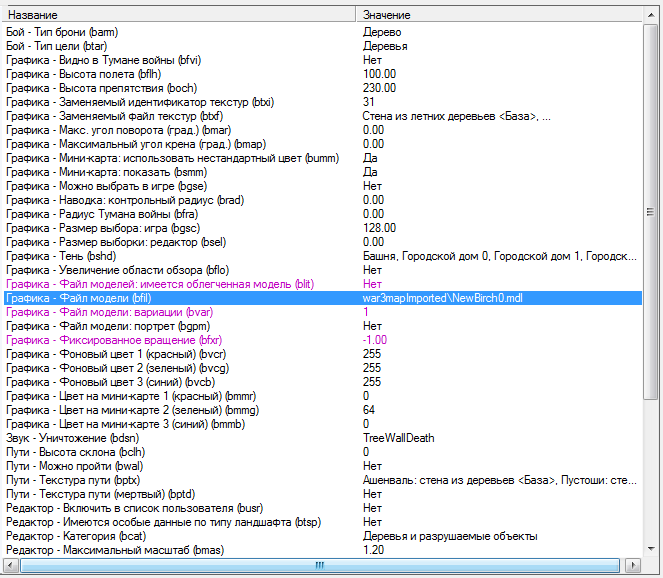Select row Высота полета (bflh)
The height and width of the screenshot is (578, 663).
(x=323, y=74)
